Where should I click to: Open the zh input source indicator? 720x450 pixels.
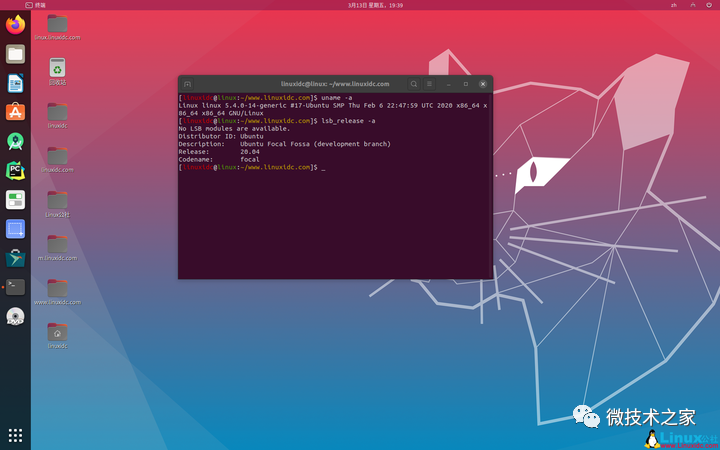coord(674,5)
